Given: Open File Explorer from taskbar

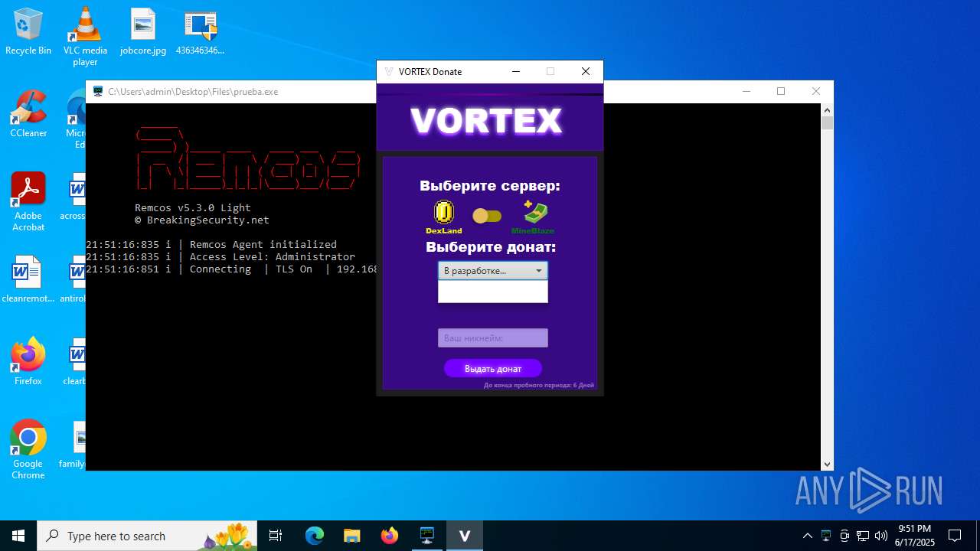Looking at the screenshot, I should pyautogui.click(x=351, y=536).
